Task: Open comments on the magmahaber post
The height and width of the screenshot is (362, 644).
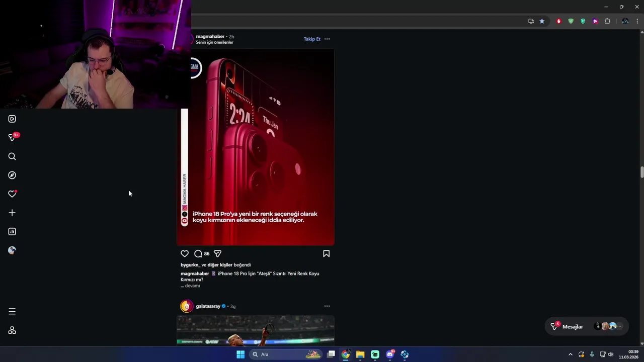Action: click(198, 254)
